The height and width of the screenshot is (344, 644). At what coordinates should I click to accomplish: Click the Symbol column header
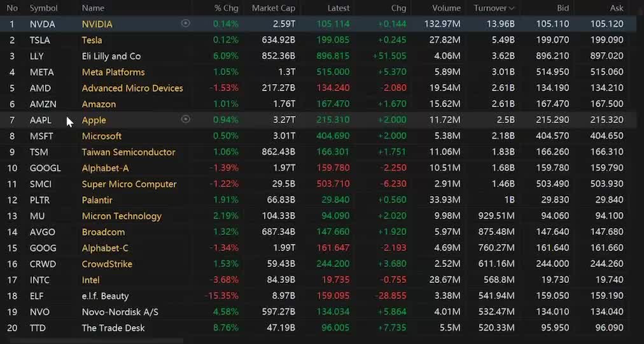43,8
